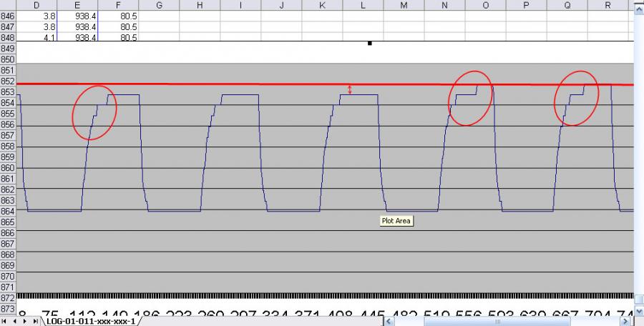Click the previous sheet navigation arrow

click(x=14, y=321)
